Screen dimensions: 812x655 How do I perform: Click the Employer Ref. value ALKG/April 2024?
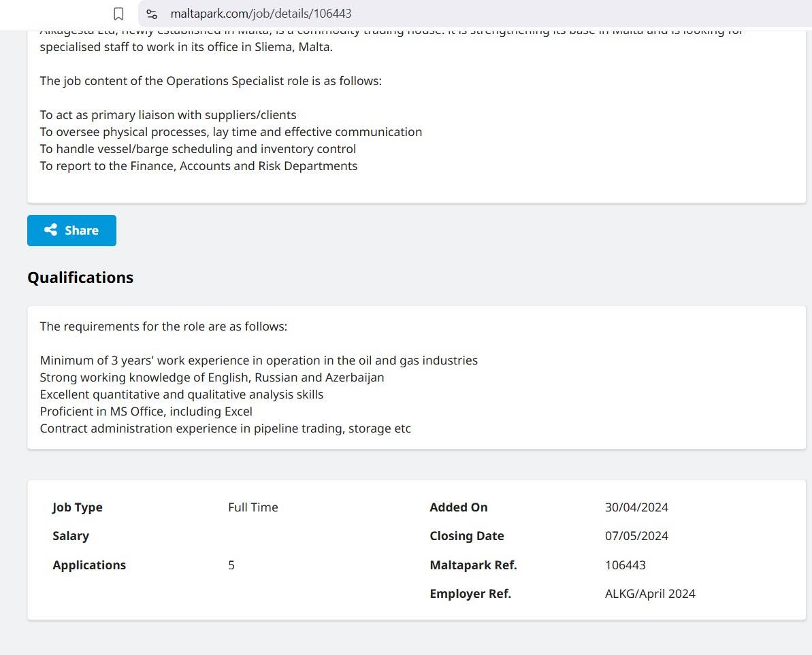(x=650, y=594)
